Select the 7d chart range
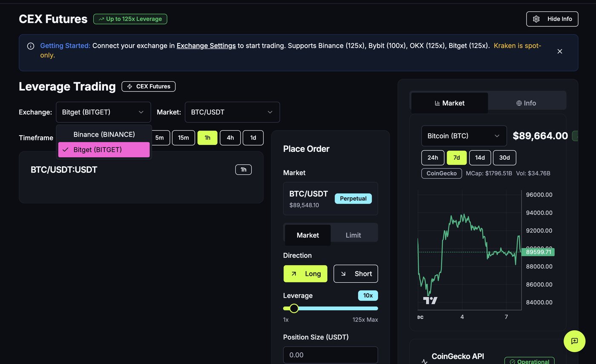The image size is (596, 364). (x=457, y=158)
